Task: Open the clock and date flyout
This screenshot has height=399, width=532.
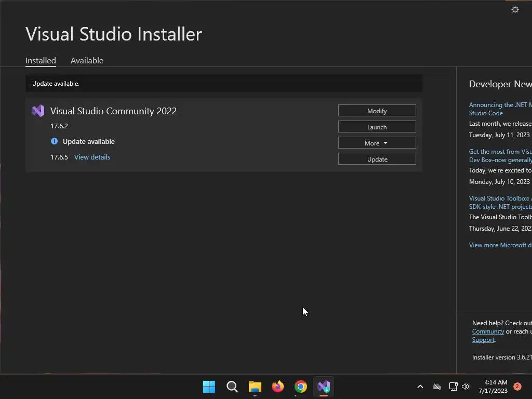Action: [x=493, y=387]
